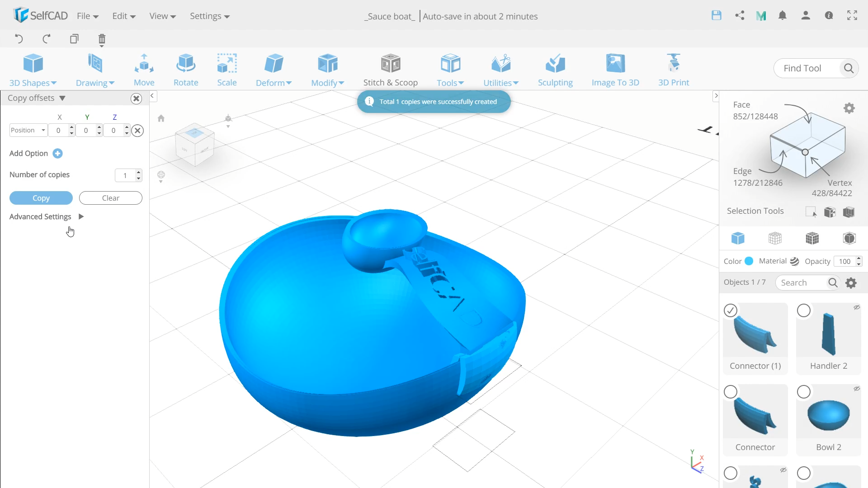Open the Modify dropdown
This screenshot has width=868, height=488.
[328, 70]
